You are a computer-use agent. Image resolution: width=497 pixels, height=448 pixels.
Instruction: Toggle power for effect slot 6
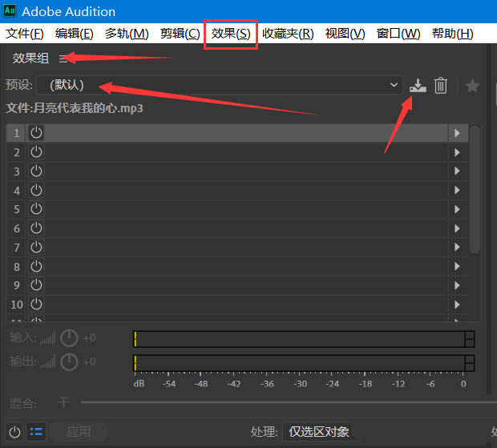click(x=36, y=228)
